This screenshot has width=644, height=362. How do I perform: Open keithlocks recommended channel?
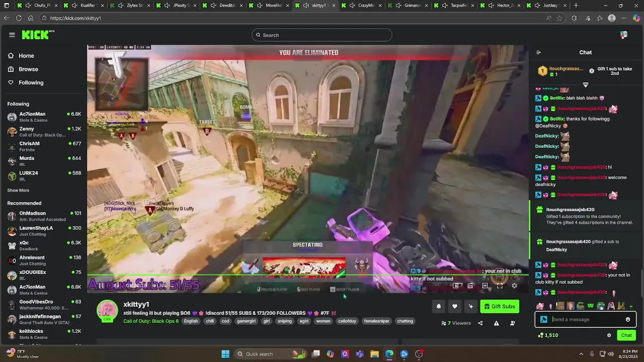point(44,334)
